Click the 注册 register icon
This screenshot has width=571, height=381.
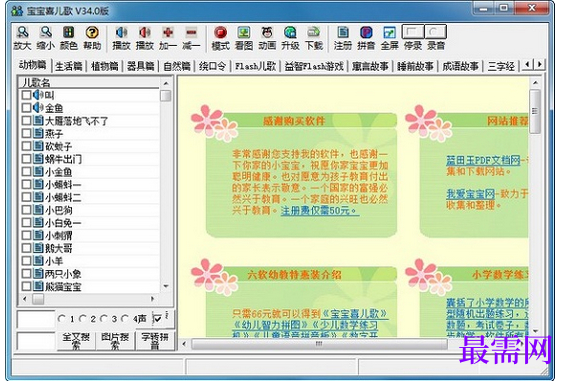click(x=343, y=33)
